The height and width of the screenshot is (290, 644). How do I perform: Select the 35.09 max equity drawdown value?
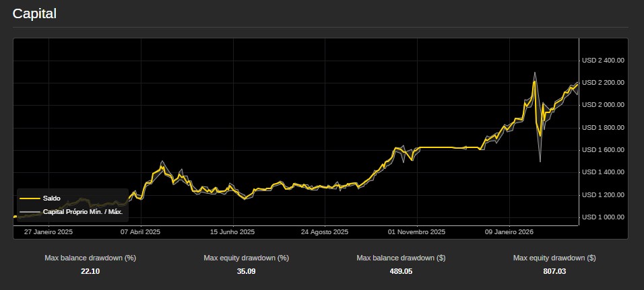point(246,271)
